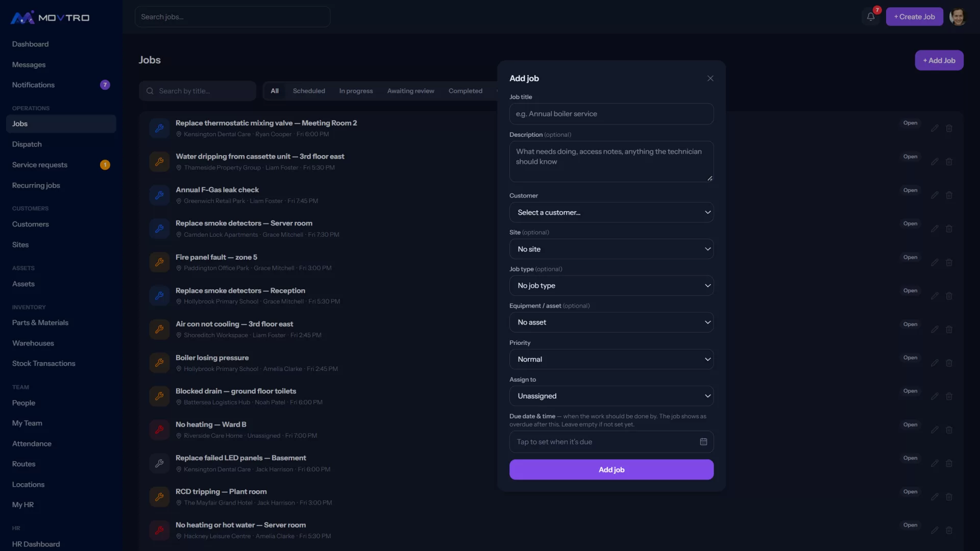Open the Assign to dropdown
This screenshot has height=551, width=980.
click(611, 396)
